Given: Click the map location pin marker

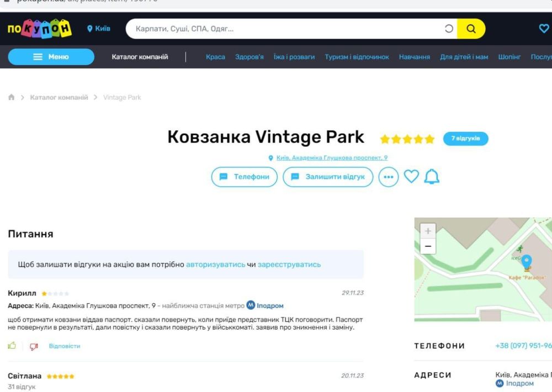Looking at the screenshot, I should click(x=527, y=261).
